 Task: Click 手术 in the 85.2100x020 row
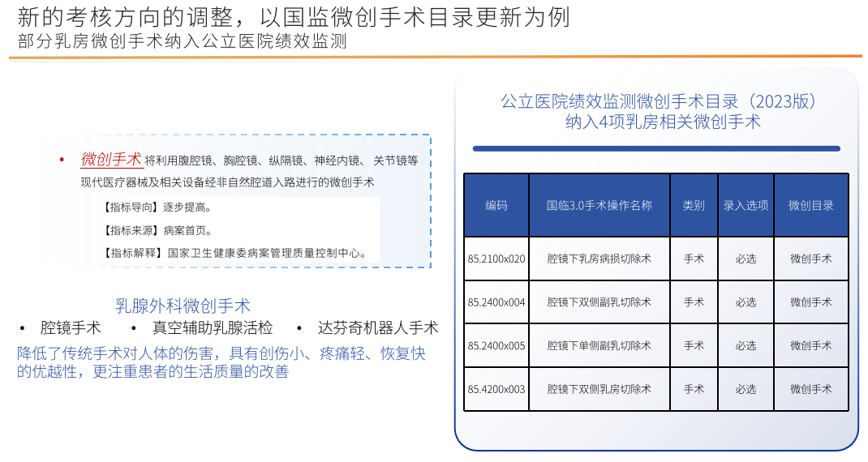click(694, 259)
